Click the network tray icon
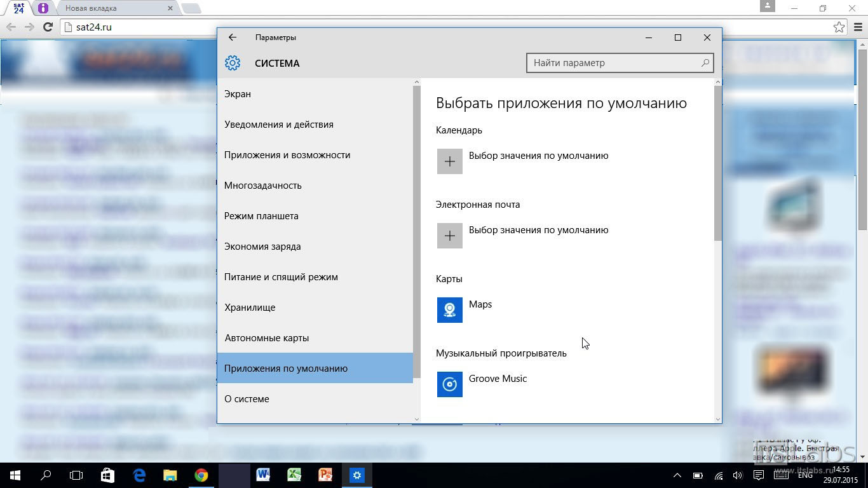Image resolution: width=868 pixels, height=488 pixels. click(x=719, y=475)
